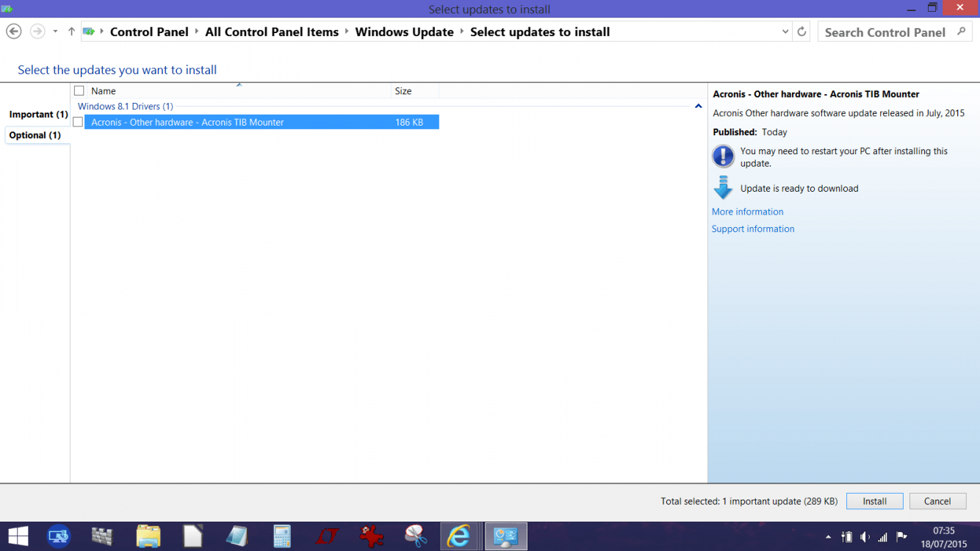Select the Acronis - Other hardware update row
The height and width of the screenshot is (551, 980).
point(262,122)
